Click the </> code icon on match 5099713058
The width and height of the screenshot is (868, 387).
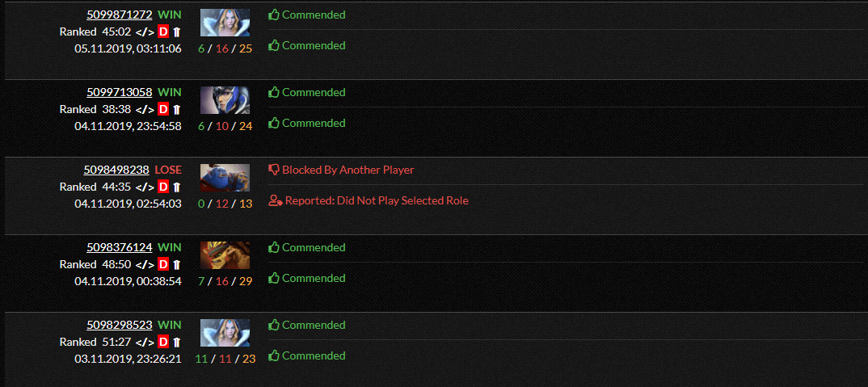point(144,109)
